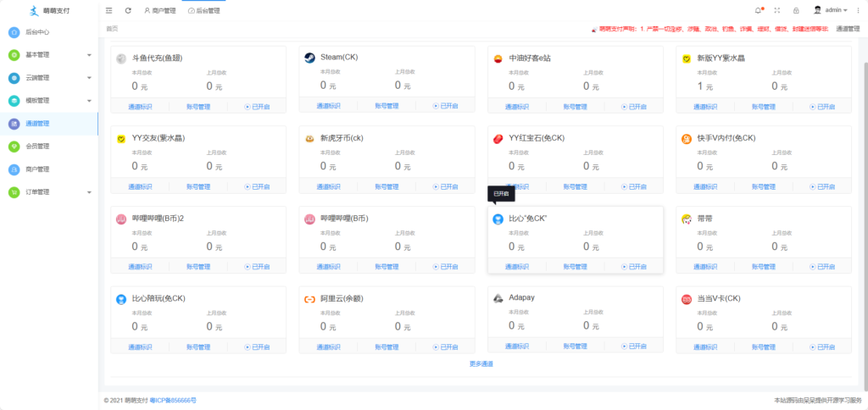Switch to 商户管理 tab in top bar

click(160, 10)
